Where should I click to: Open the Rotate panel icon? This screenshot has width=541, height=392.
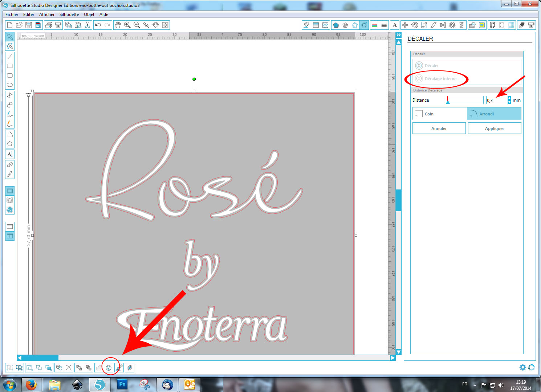pos(414,25)
